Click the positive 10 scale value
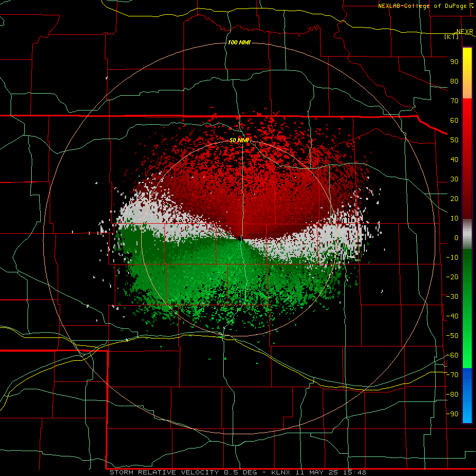Screen dimensions: 476x476 click(x=454, y=218)
